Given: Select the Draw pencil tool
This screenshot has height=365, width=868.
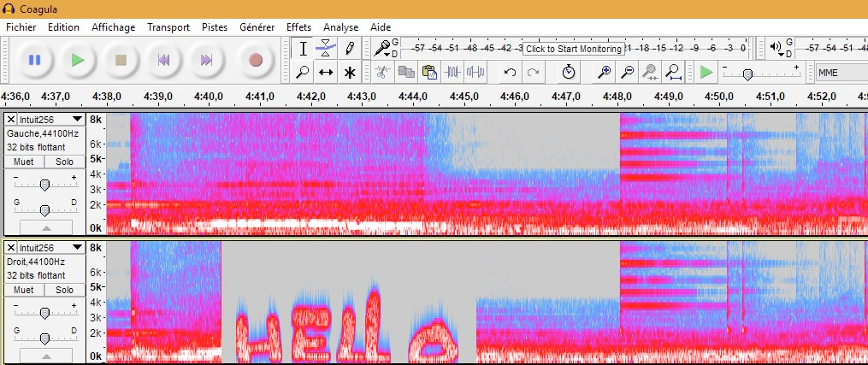Looking at the screenshot, I should (x=349, y=49).
